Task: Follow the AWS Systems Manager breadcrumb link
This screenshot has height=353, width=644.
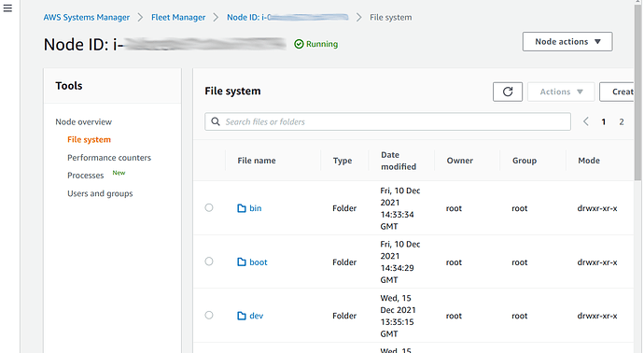Action: coord(87,17)
